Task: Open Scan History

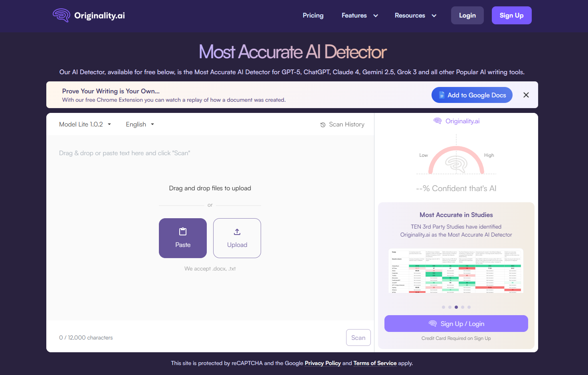Action: tap(342, 124)
